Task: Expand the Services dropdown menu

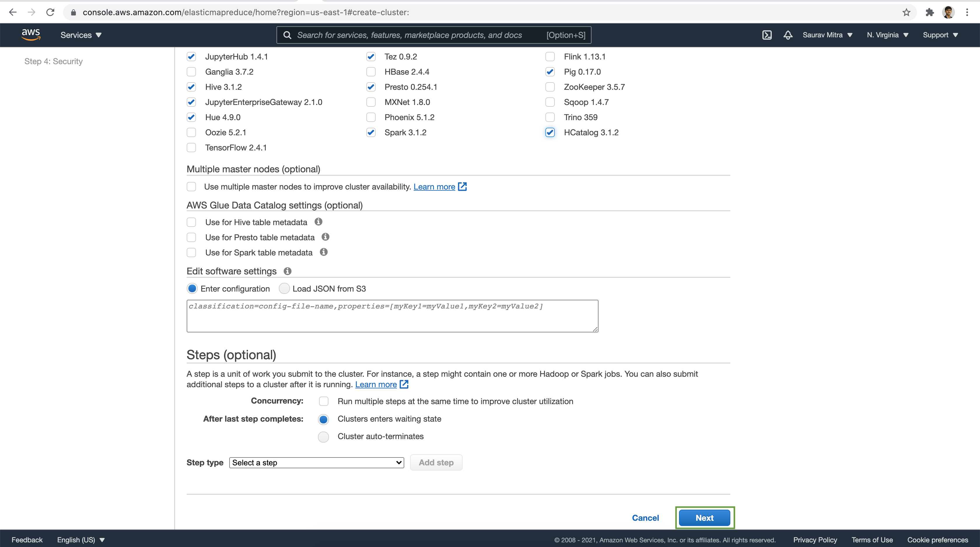Action: tap(80, 35)
